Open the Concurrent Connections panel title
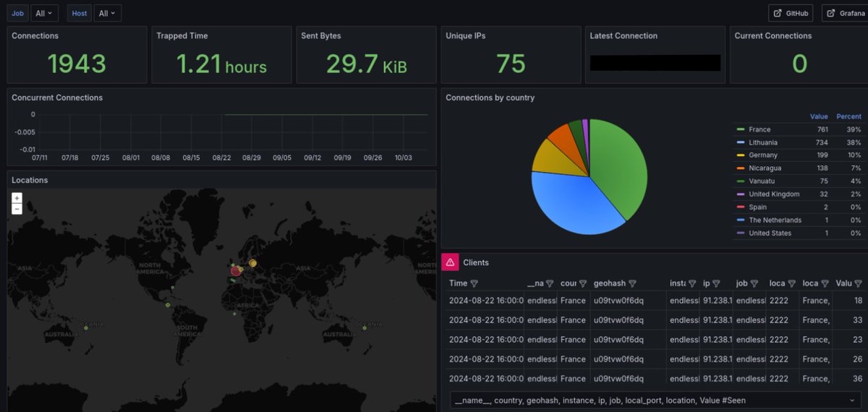This screenshot has width=868, height=412. click(57, 98)
